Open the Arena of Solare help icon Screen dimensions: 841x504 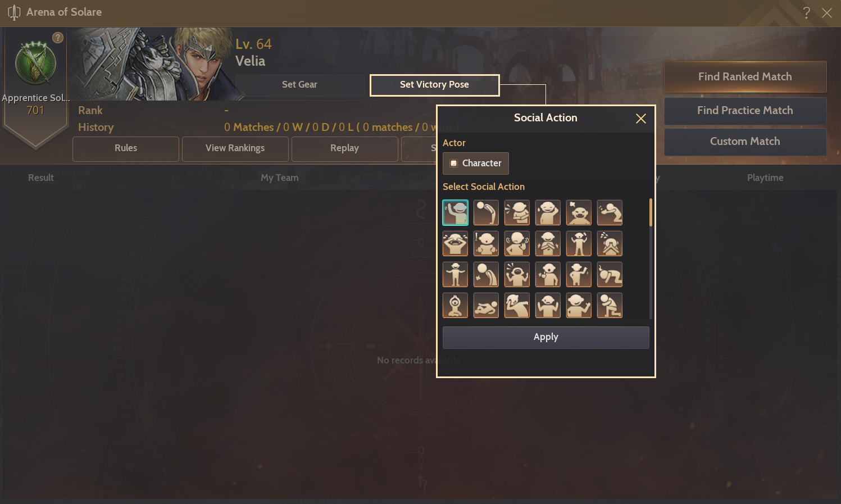(x=806, y=12)
